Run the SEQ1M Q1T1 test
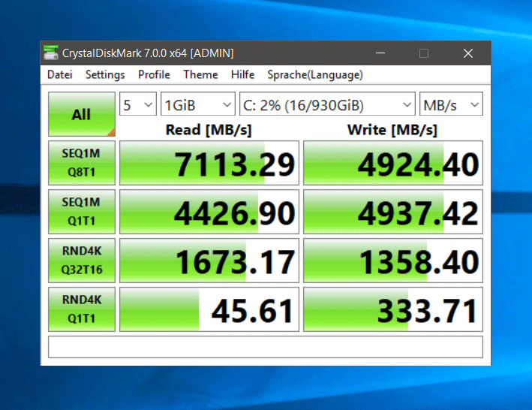 pos(82,212)
